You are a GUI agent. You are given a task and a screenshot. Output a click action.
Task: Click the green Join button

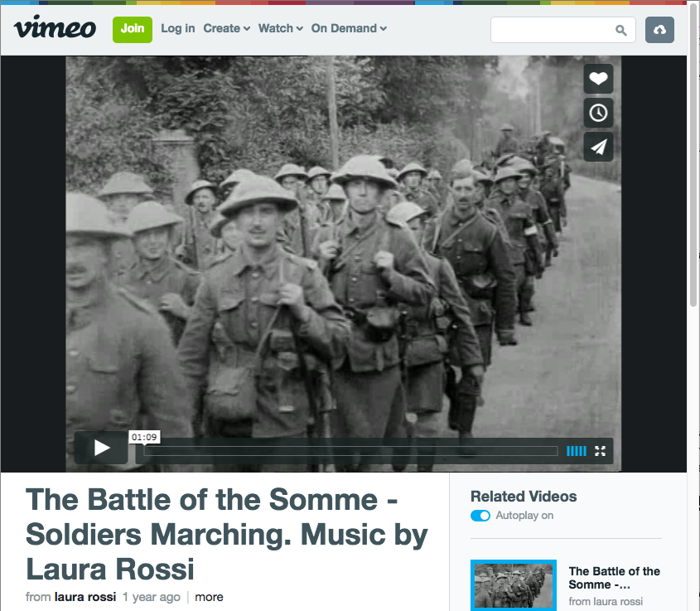133,28
